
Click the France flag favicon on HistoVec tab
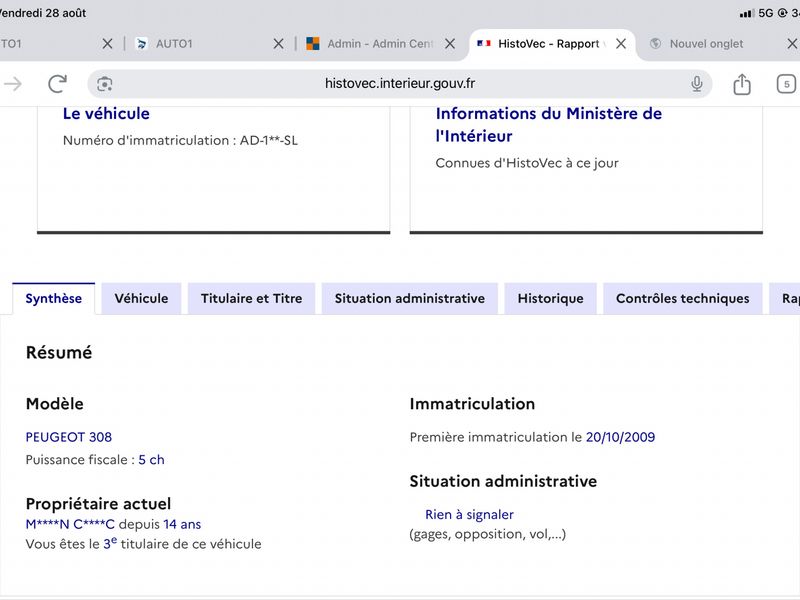coord(484,43)
